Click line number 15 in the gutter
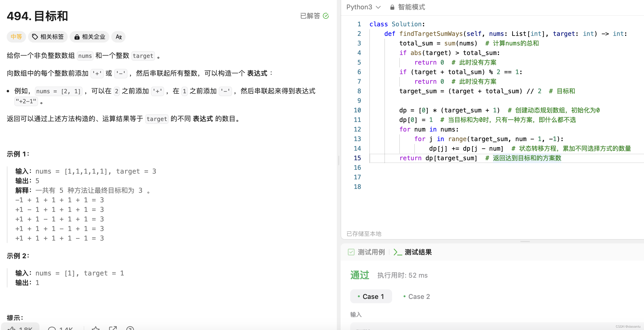This screenshot has width=644, height=330. click(x=357, y=158)
